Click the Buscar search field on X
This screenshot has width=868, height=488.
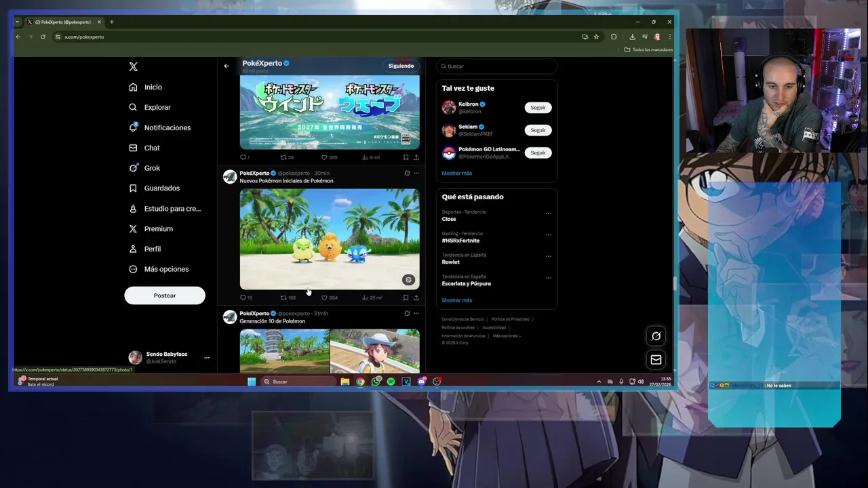[497, 66]
